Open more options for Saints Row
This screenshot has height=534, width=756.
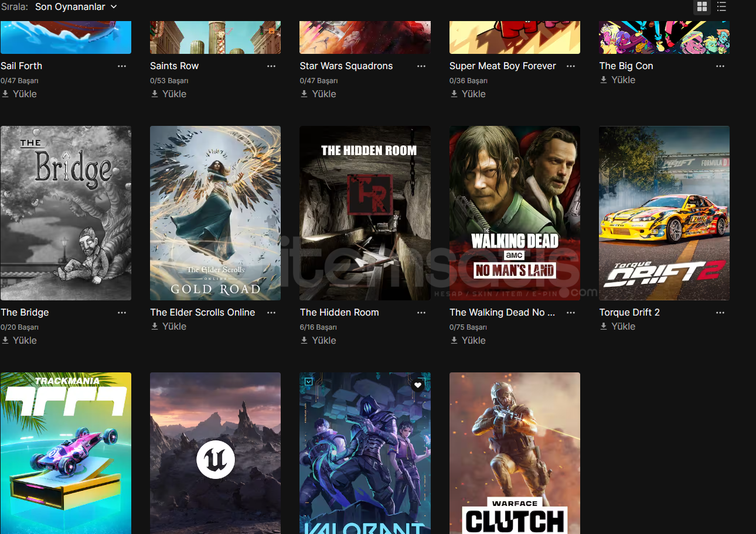[271, 66]
